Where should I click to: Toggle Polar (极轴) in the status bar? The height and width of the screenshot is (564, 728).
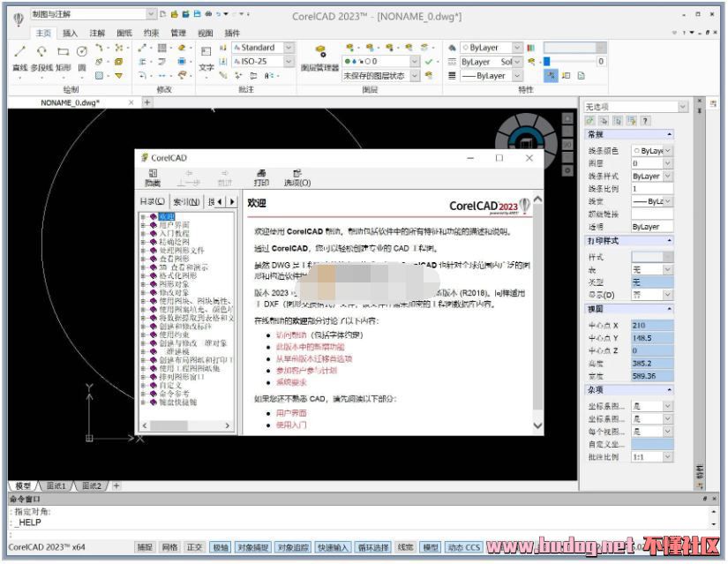[x=221, y=547]
